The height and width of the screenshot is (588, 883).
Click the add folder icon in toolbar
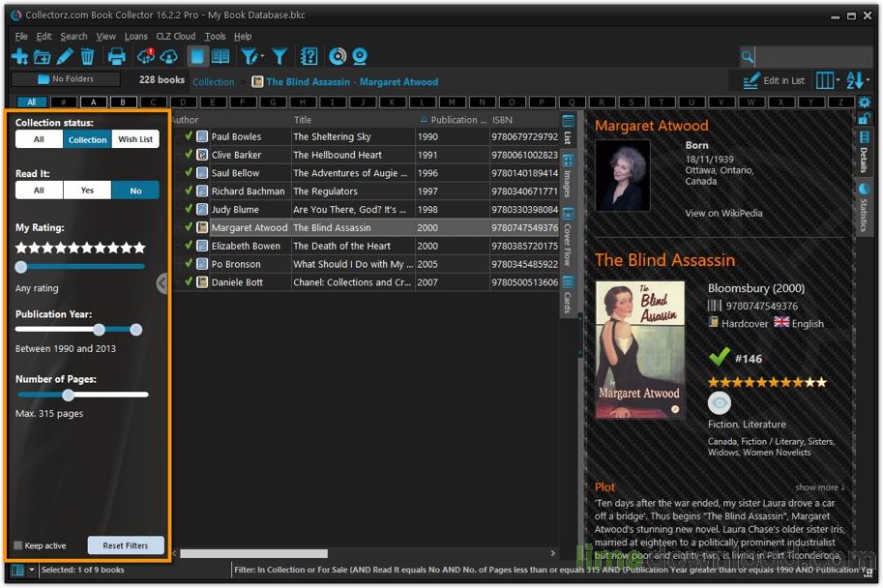point(42,56)
